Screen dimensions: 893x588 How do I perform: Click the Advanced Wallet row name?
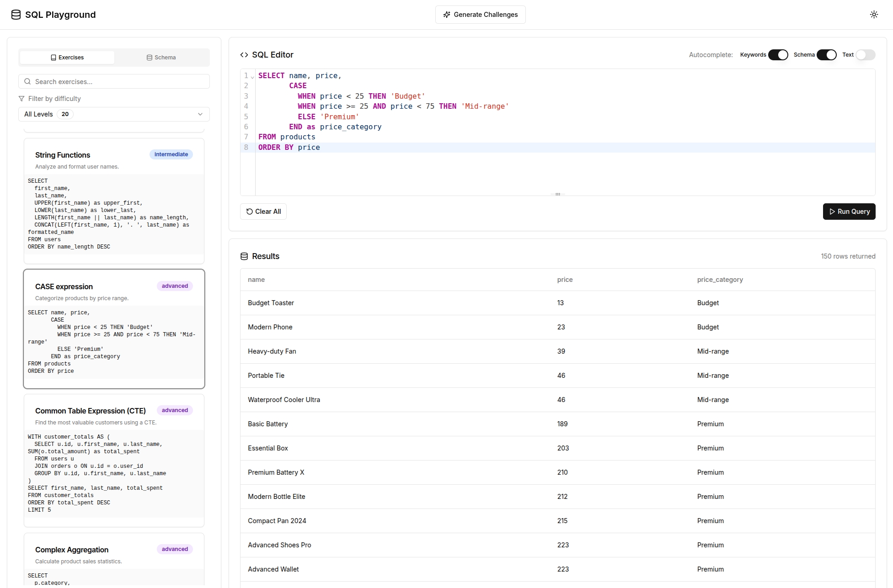coord(273,569)
